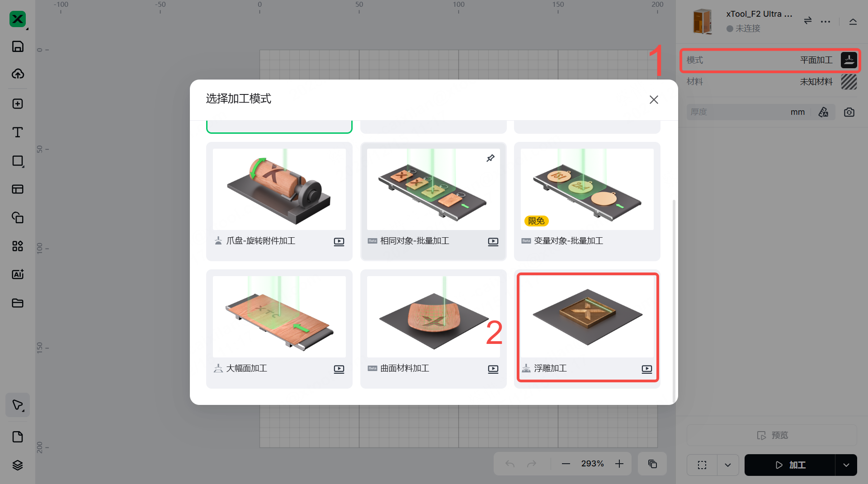Click the thickness 厚度 input field
Screen dimensions: 868x484
(x=749, y=112)
